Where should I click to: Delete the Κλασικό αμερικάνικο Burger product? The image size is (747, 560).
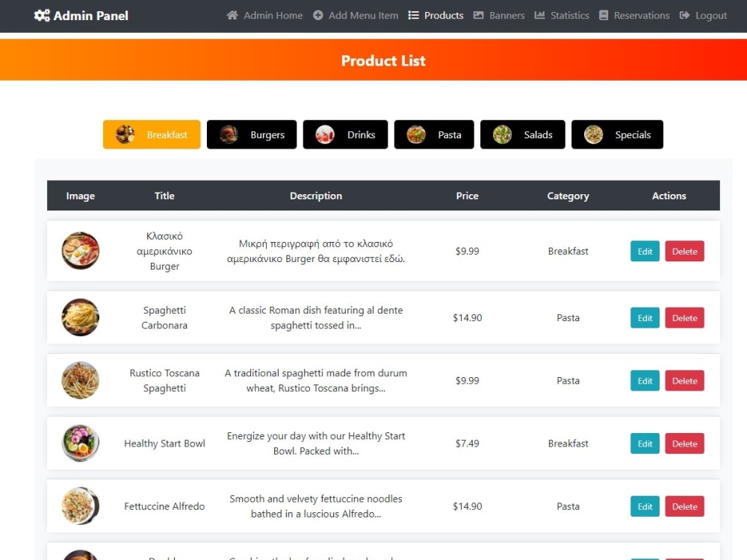tap(684, 251)
